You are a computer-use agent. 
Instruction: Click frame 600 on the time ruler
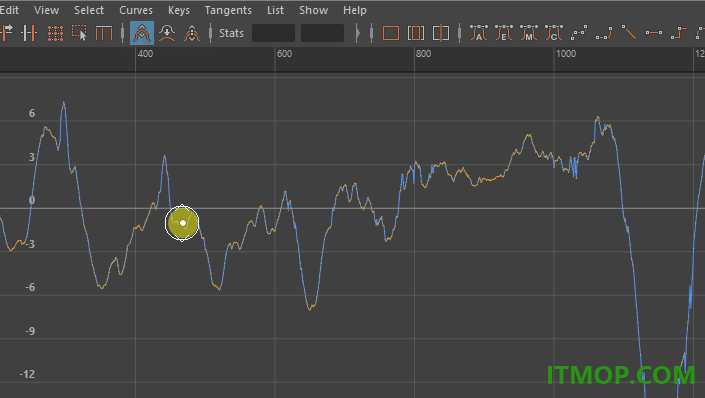point(284,54)
